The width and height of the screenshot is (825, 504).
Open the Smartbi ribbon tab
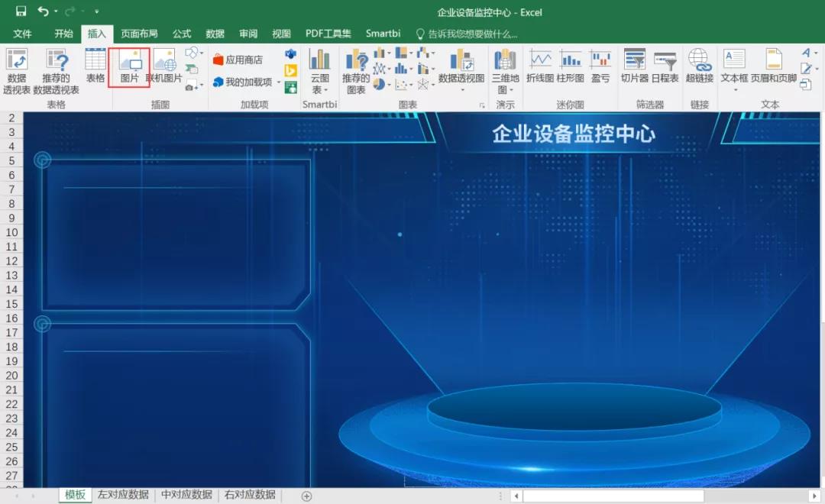(x=383, y=34)
